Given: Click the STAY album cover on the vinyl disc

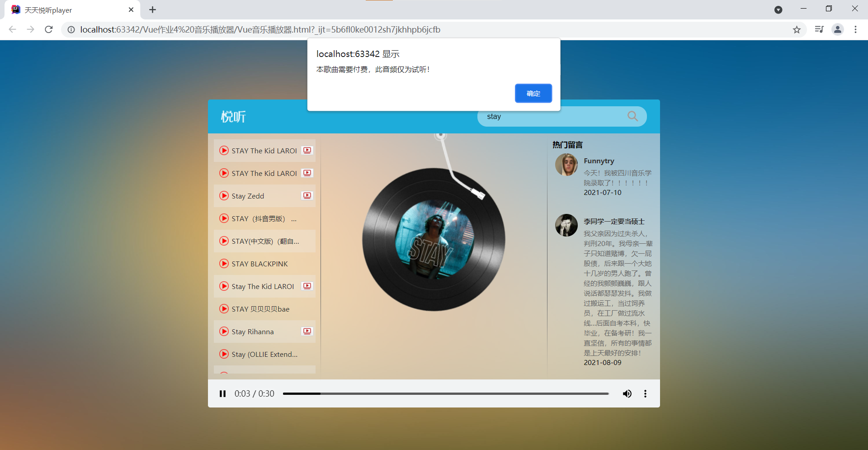Looking at the screenshot, I should [x=434, y=240].
